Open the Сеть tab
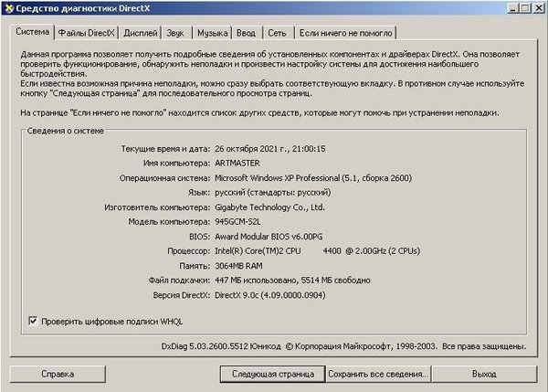This screenshot has height=392, width=548. pyautogui.click(x=277, y=33)
